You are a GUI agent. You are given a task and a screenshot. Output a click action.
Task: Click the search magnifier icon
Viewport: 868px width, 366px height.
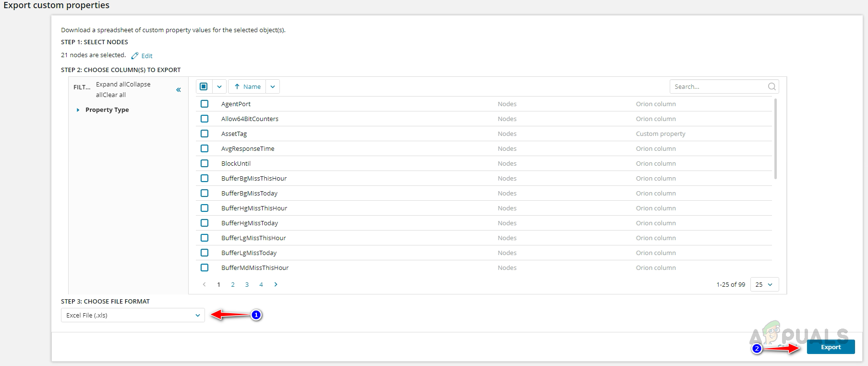click(772, 86)
